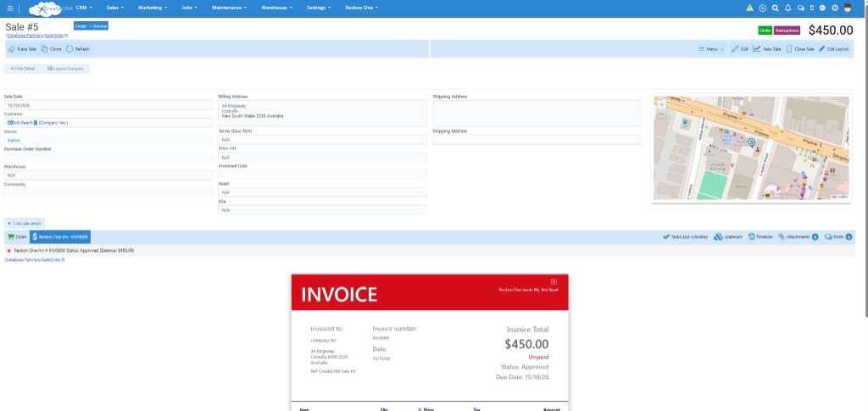Click the /Database Partners/SaleOrder/5 link below status
868x411 pixels.
tap(34, 259)
